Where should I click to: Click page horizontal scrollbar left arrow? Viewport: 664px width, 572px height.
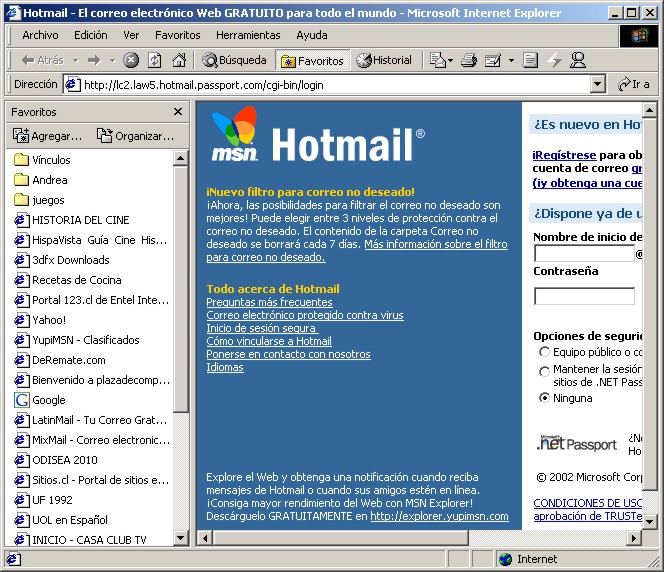[205, 539]
